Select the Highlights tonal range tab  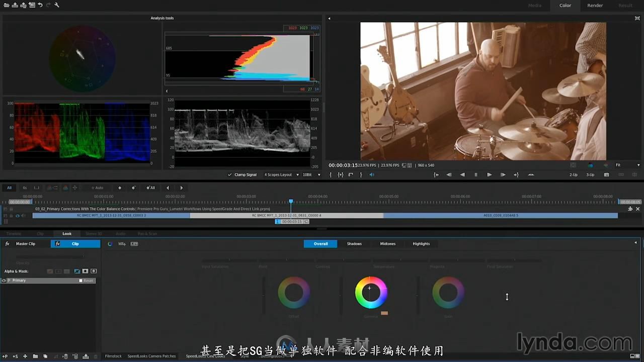click(x=421, y=243)
